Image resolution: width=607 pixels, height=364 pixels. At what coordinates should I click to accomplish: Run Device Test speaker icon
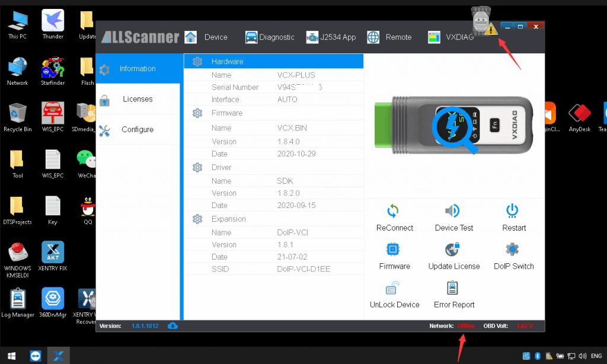click(x=452, y=210)
